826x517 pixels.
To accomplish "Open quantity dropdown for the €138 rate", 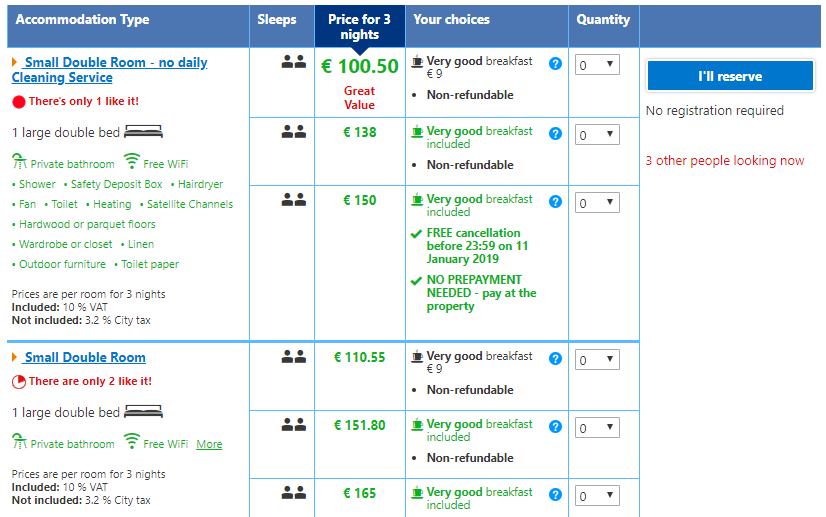I will tap(597, 135).
